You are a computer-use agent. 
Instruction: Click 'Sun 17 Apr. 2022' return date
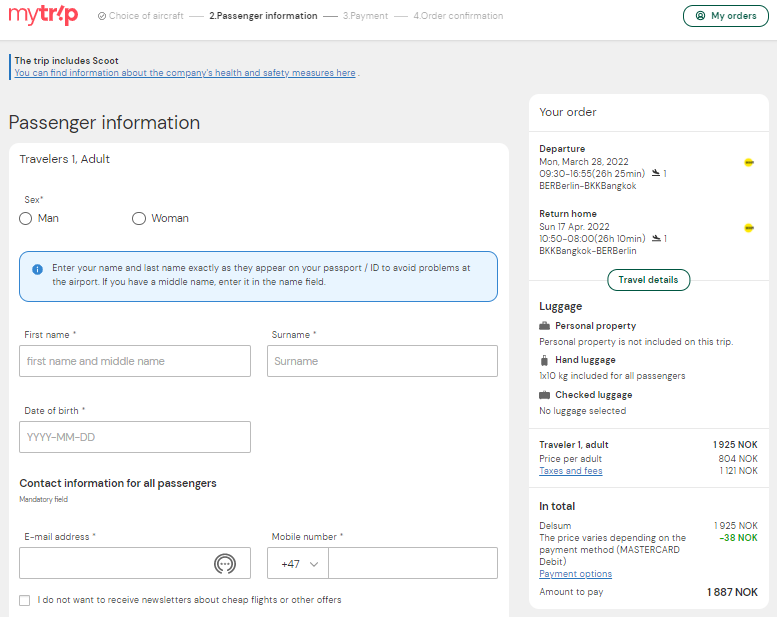(x=574, y=226)
